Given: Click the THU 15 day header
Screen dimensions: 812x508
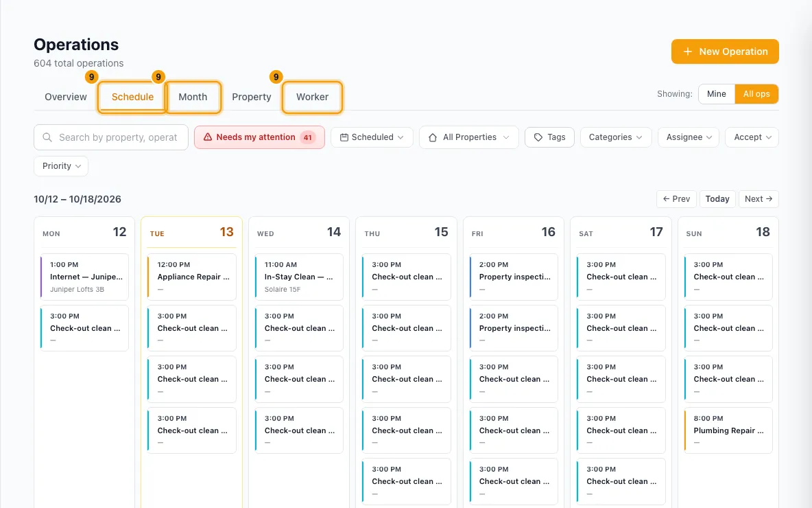Looking at the screenshot, I should pos(406,232).
